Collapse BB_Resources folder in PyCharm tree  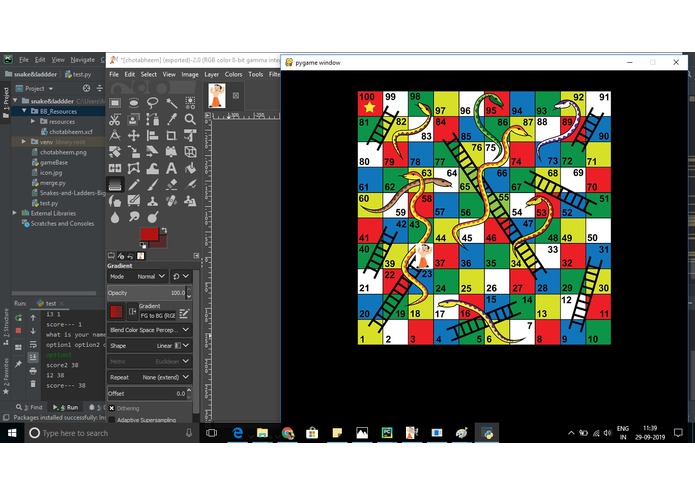pos(24,111)
